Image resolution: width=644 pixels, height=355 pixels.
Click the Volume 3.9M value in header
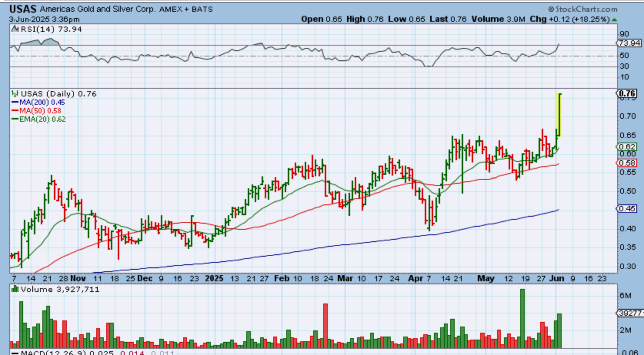pos(498,19)
